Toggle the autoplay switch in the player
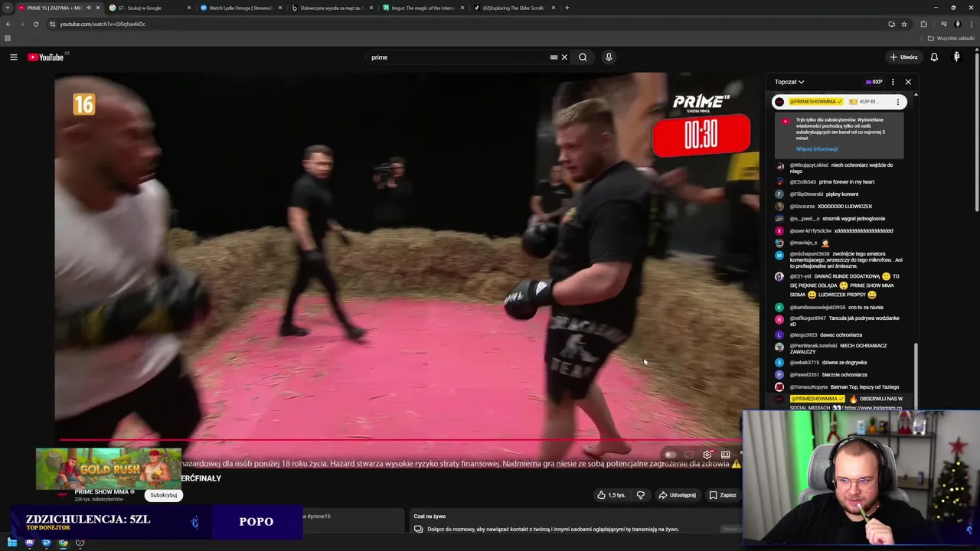The height and width of the screenshot is (551, 980). tap(670, 455)
